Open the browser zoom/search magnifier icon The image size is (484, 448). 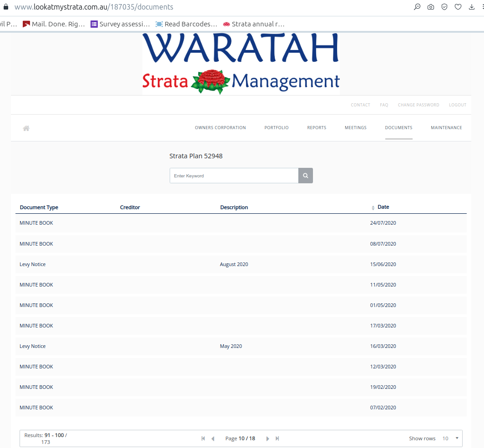click(417, 7)
